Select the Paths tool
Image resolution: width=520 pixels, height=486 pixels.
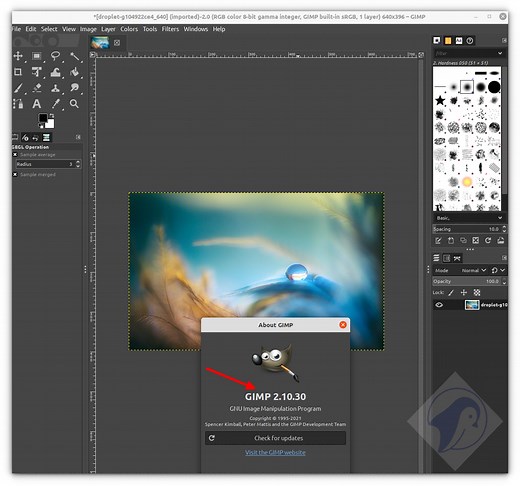[x=18, y=104]
